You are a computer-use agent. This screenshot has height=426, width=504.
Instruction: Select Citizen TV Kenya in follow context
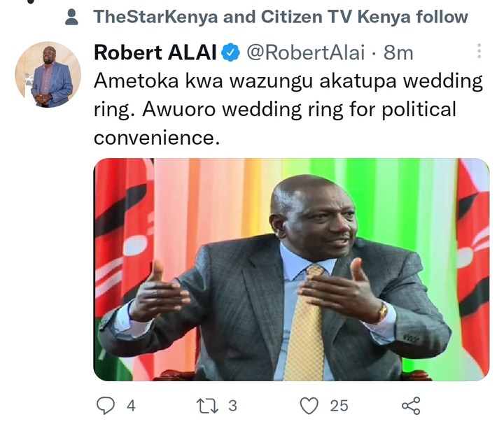point(335,17)
